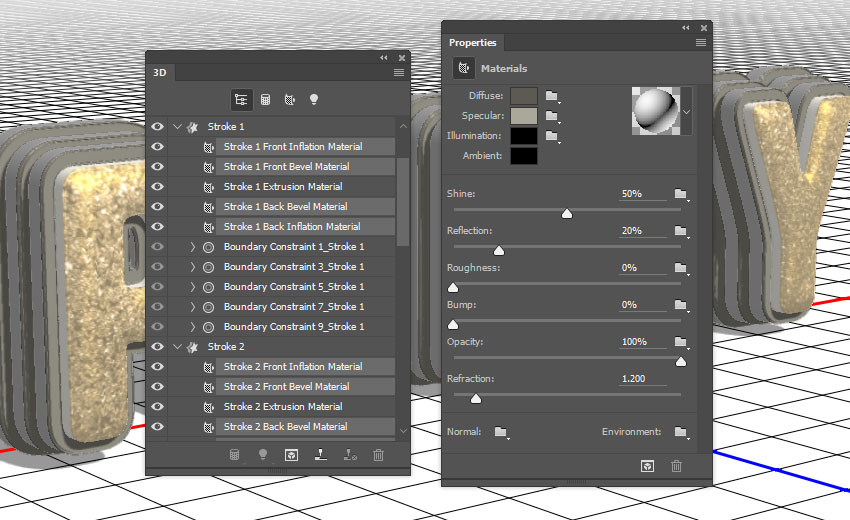850x520 pixels.
Task: Filter 3D panel by meshes
Action: click(266, 100)
